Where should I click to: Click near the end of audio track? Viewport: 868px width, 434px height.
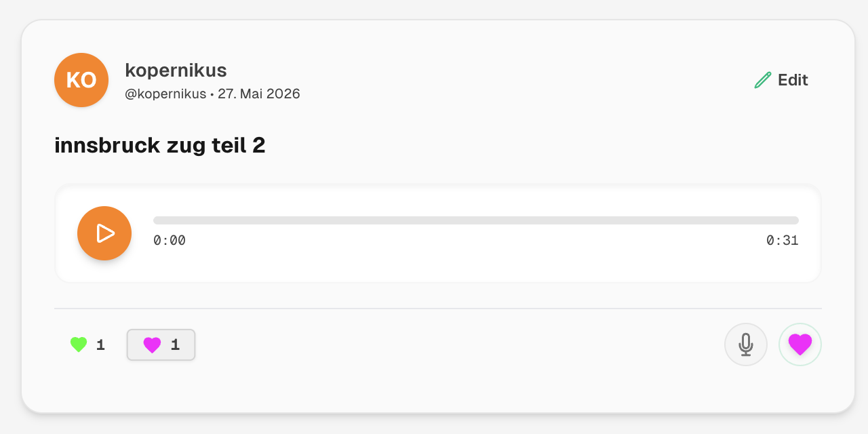(x=793, y=220)
